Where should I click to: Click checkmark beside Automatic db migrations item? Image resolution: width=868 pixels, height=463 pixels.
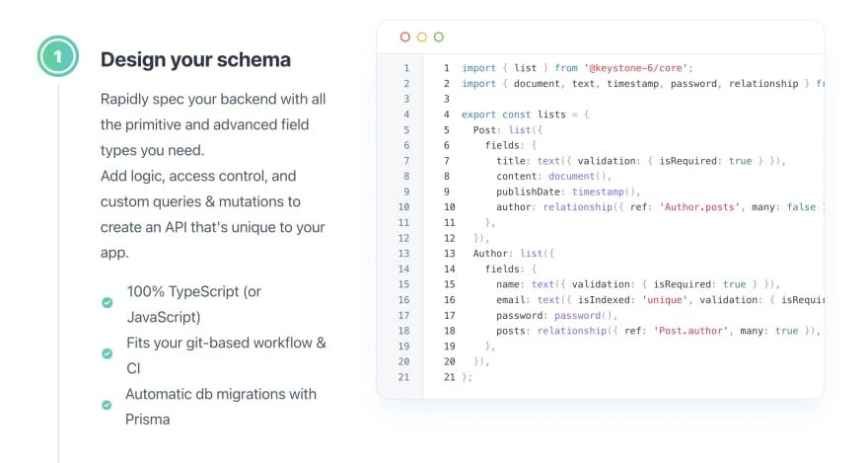tap(108, 405)
